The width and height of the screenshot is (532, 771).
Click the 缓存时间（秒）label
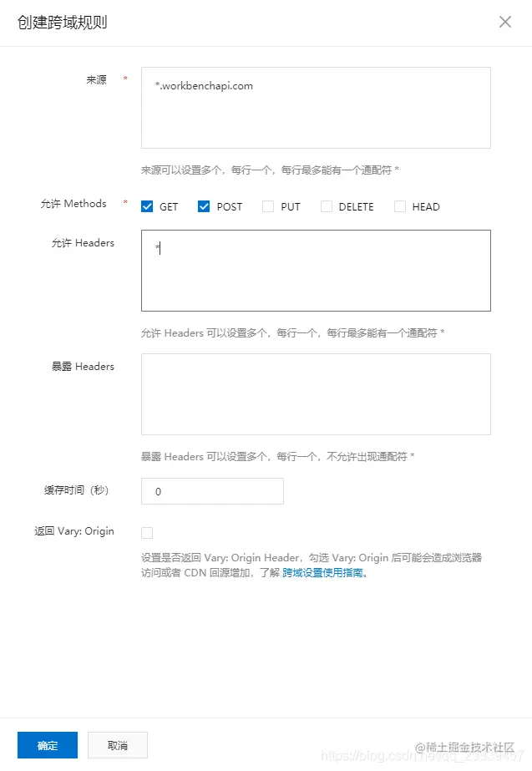[76, 490]
